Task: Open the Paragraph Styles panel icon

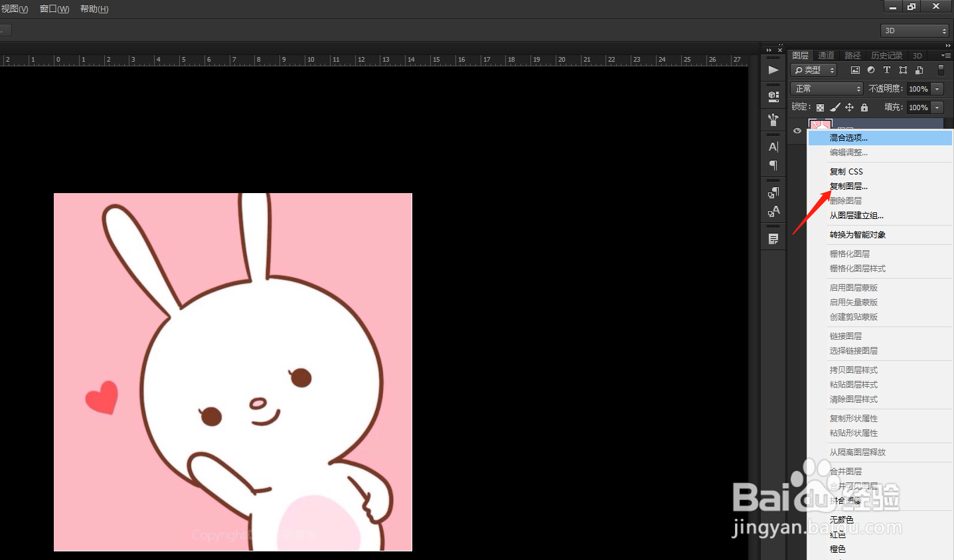Action: pyautogui.click(x=773, y=193)
